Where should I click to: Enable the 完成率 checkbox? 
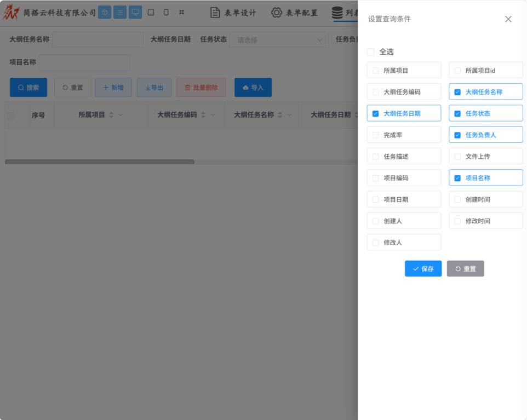coord(375,135)
